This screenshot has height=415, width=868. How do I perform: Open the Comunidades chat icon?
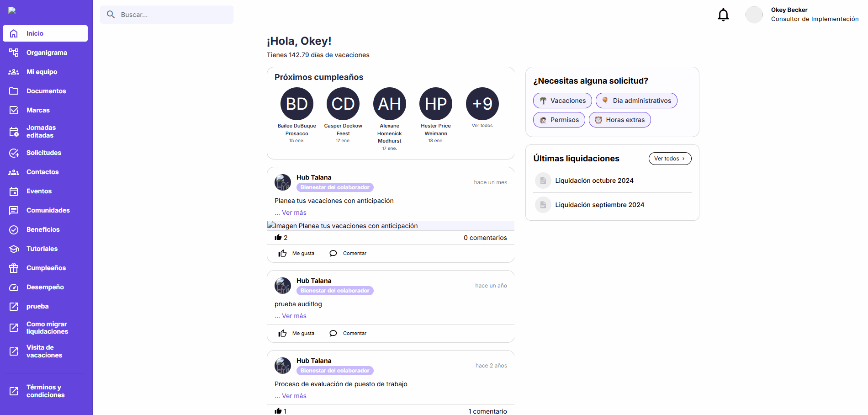pyautogui.click(x=14, y=210)
